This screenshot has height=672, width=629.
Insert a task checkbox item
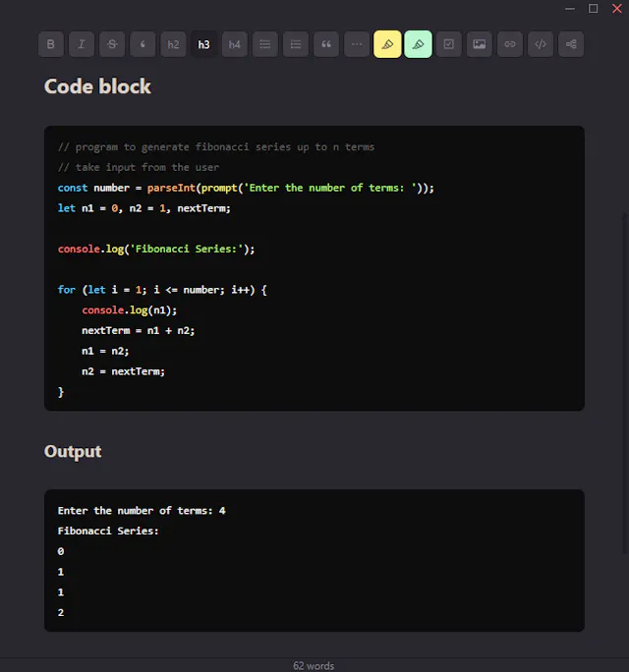(x=449, y=44)
